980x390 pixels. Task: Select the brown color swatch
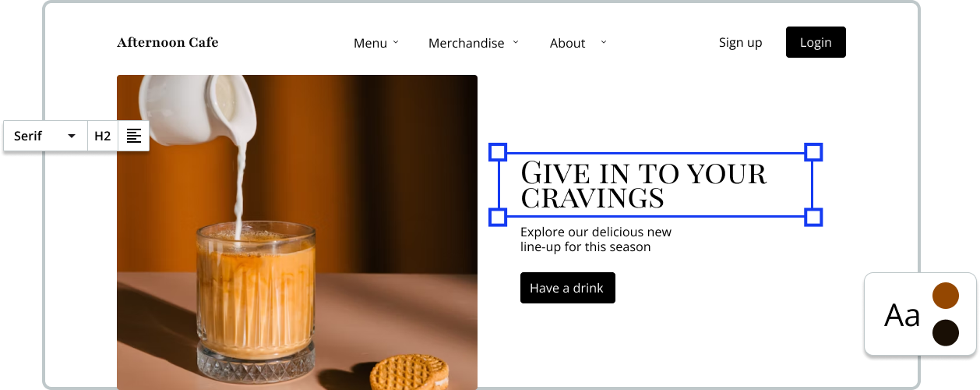946,296
